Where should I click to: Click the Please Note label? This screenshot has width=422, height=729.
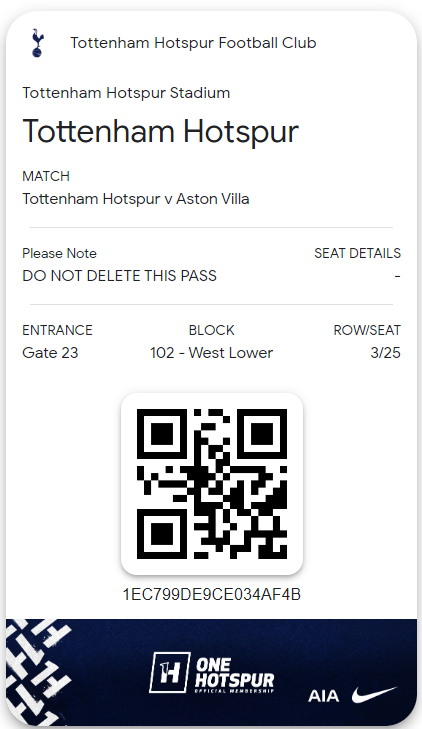(x=59, y=253)
